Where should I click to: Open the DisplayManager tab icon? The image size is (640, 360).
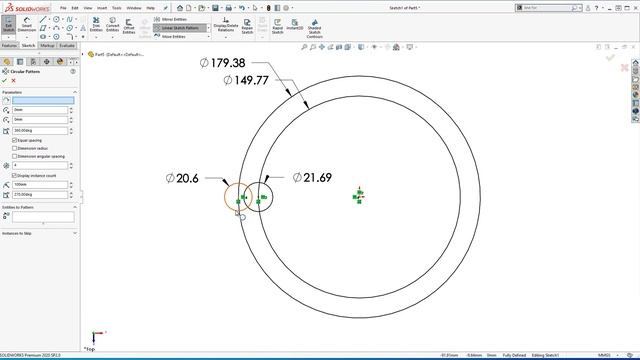60,62
